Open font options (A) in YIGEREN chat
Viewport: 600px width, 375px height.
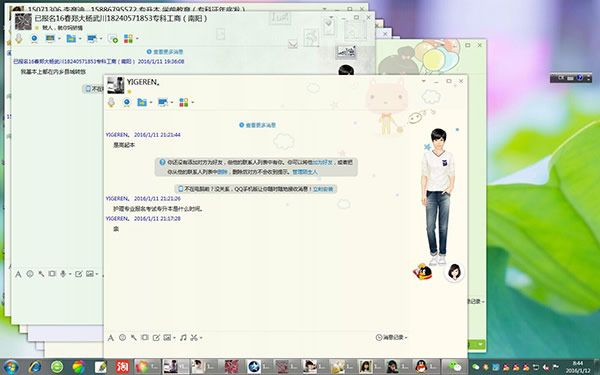pyautogui.click(x=111, y=338)
